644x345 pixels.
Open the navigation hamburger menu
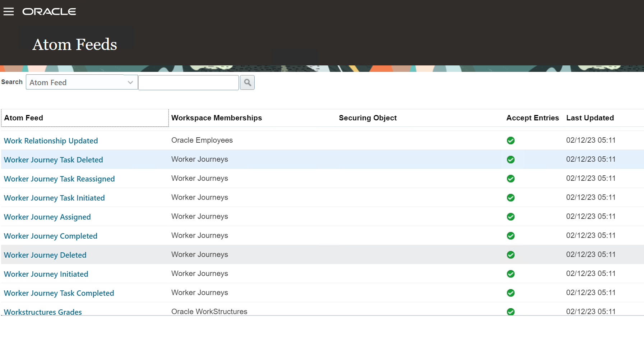[x=9, y=11]
